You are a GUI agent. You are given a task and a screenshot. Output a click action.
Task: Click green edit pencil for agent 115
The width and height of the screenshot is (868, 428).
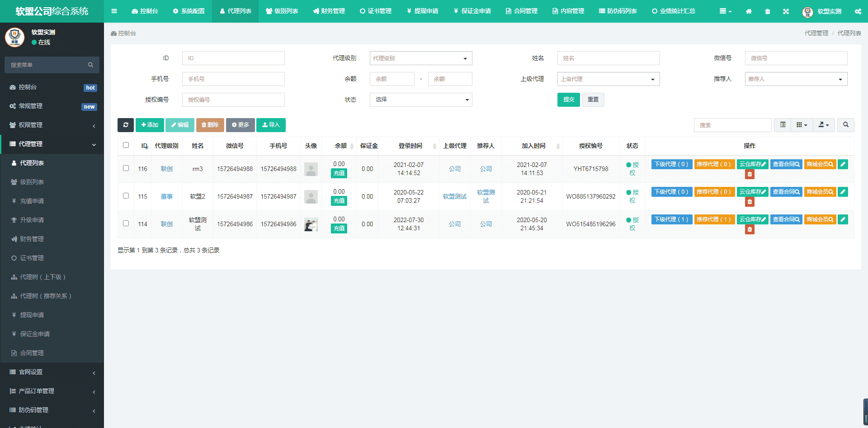coord(843,192)
